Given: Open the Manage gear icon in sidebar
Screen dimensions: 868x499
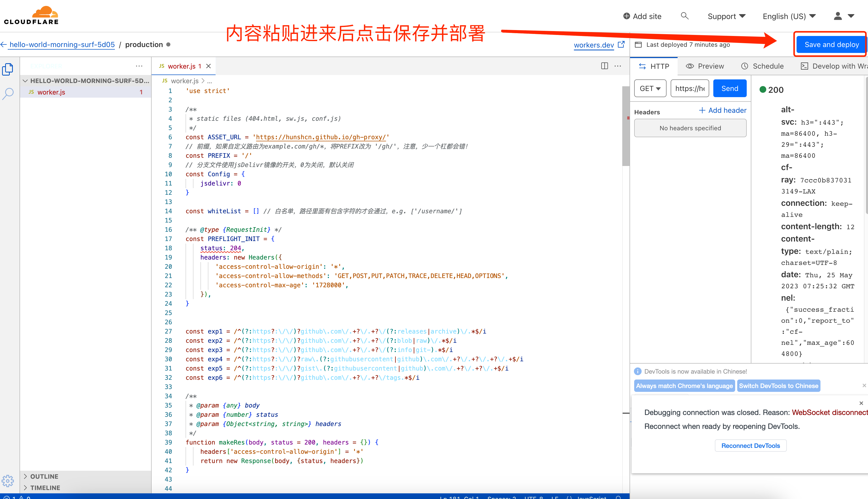Looking at the screenshot, I should click(x=7, y=481).
